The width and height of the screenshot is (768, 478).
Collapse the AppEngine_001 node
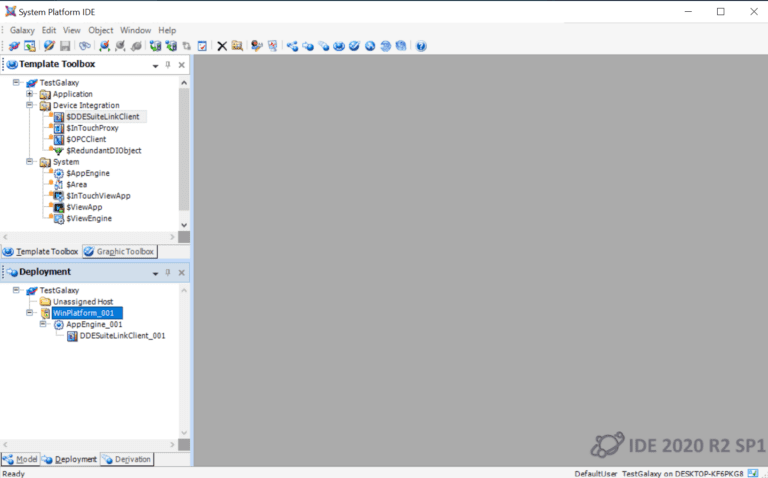[43, 324]
